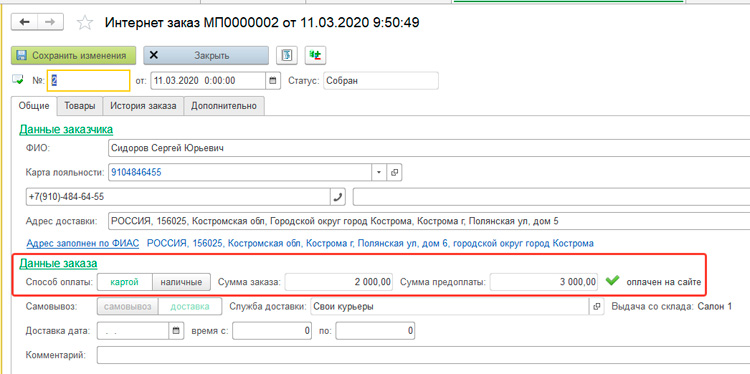
Task: Click the Адрес доставки field
Action: pyautogui.click(x=429, y=221)
